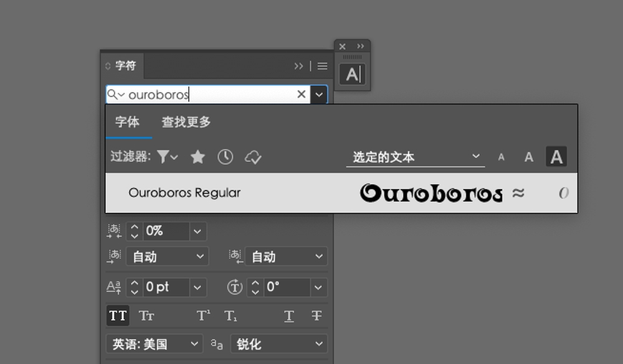Switch to the 字体 tab
Screen dimensions: 623x364
pyautogui.click(x=127, y=122)
